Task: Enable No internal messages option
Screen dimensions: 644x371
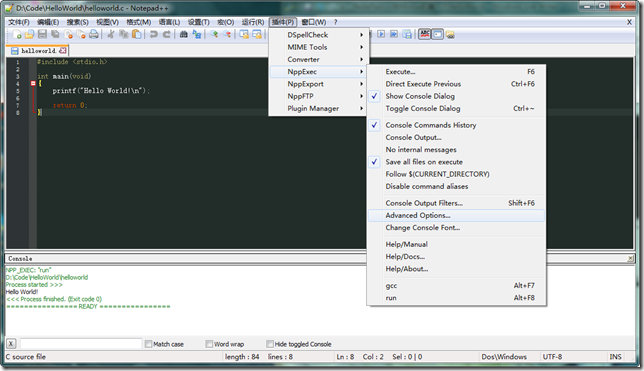Action: tap(456, 150)
